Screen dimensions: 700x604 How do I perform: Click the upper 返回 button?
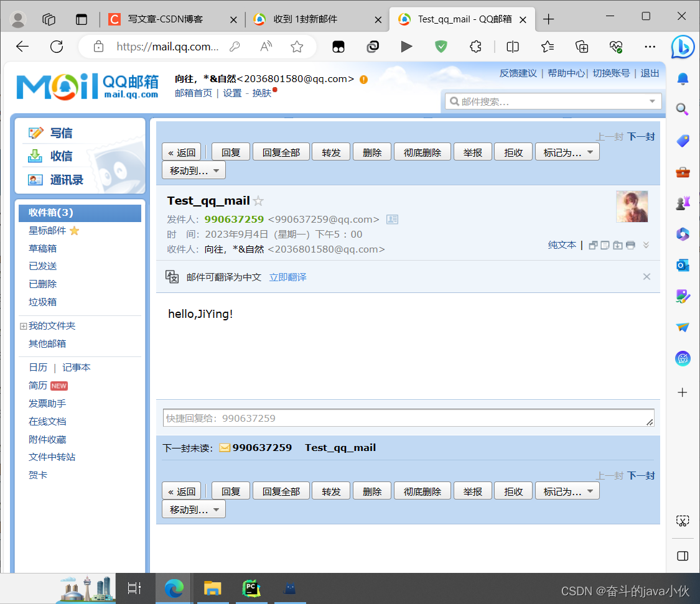click(182, 152)
